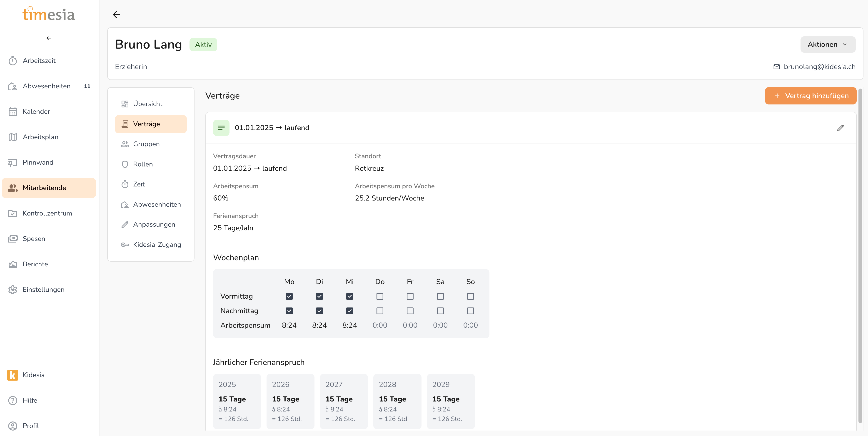
Task: Open Kalender icon in sidebar
Action: tap(12, 112)
